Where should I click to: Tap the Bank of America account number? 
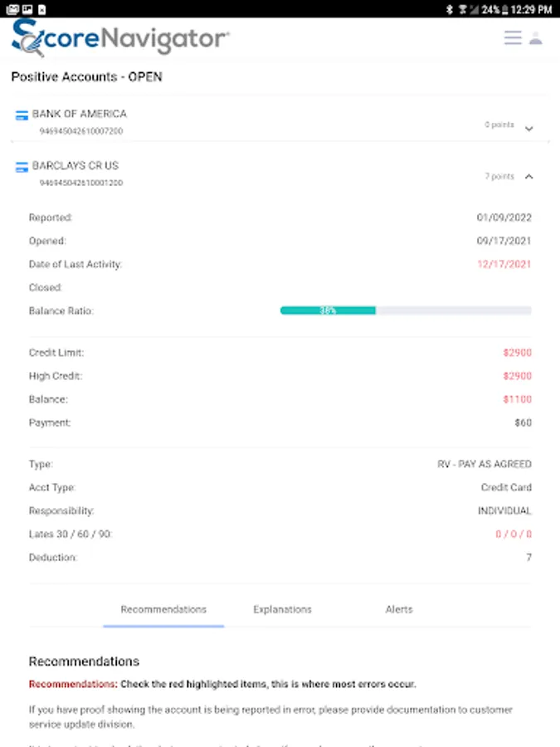point(81,131)
